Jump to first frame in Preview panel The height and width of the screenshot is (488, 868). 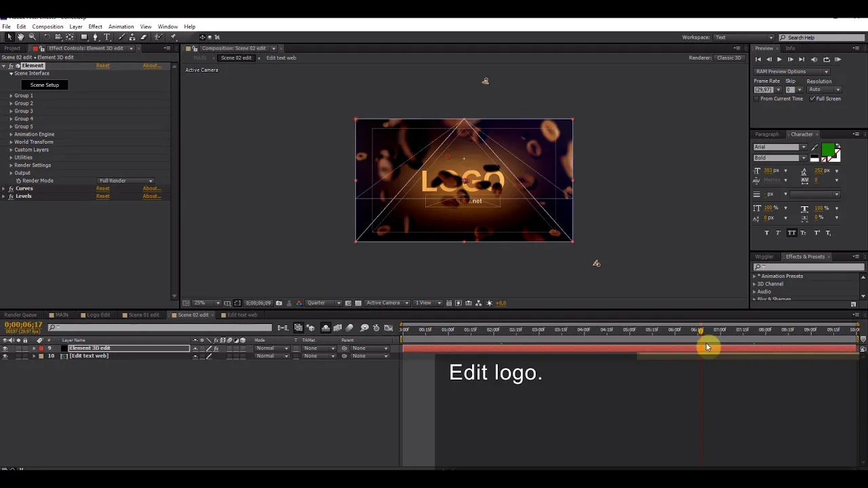(758, 60)
